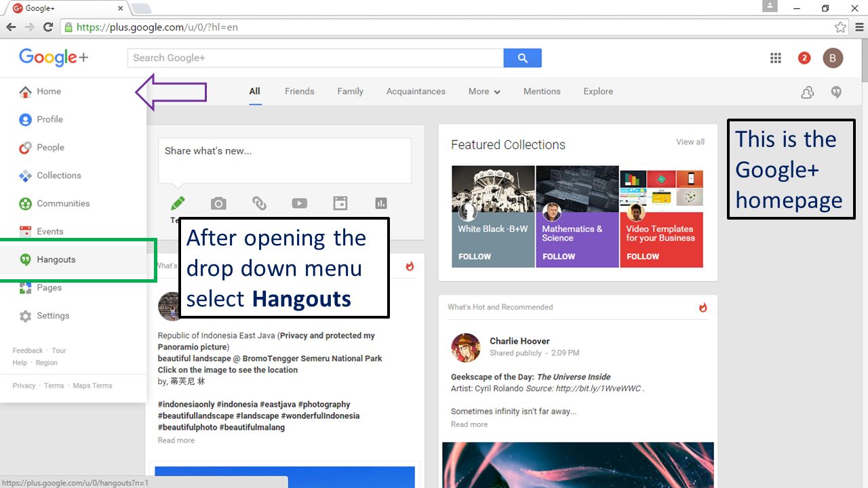Open the Explore tab

point(598,91)
